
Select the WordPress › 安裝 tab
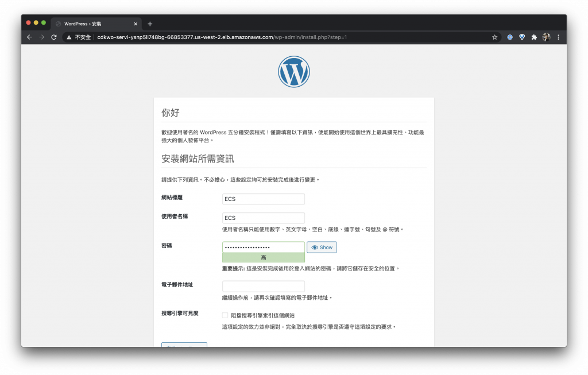(96, 24)
